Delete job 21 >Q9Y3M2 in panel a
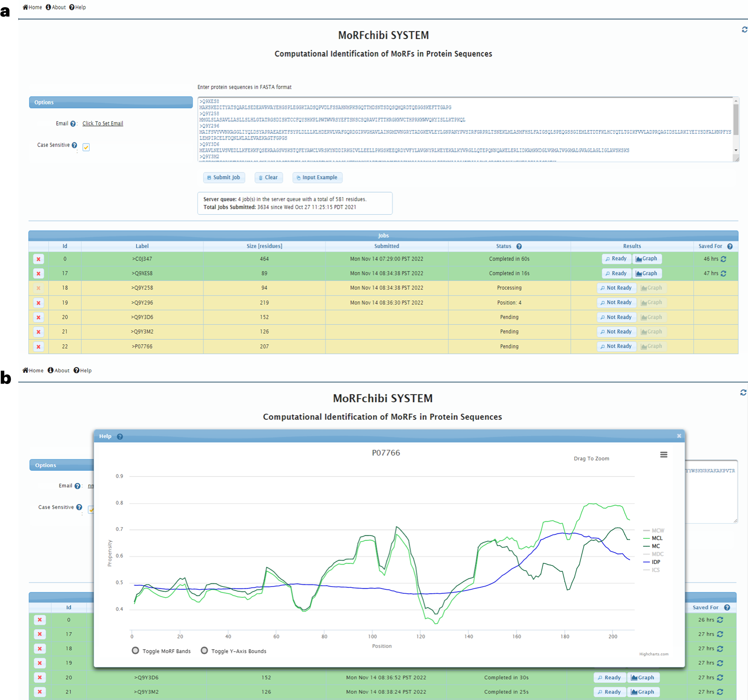The image size is (748, 700). pos(38,332)
